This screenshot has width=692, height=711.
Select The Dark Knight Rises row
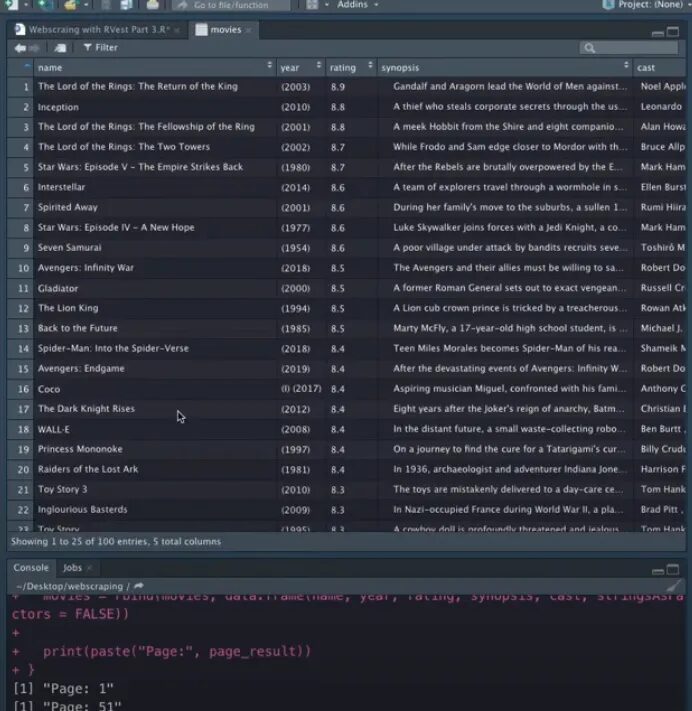(x=86, y=408)
